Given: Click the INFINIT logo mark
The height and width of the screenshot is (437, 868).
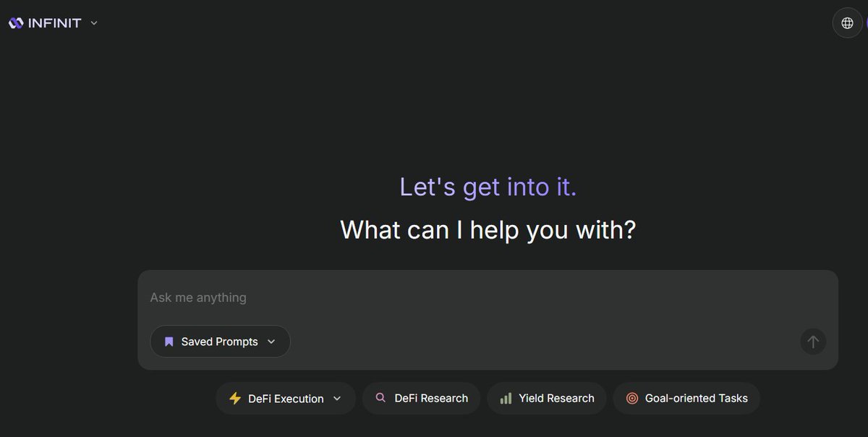Looking at the screenshot, I should pyautogui.click(x=15, y=22).
